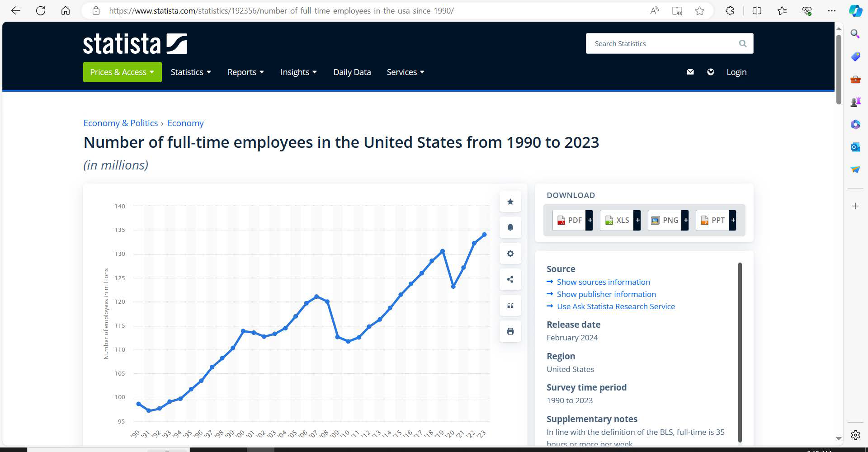
Task: Open the Insights menu
Action: (x=298, y=72)
